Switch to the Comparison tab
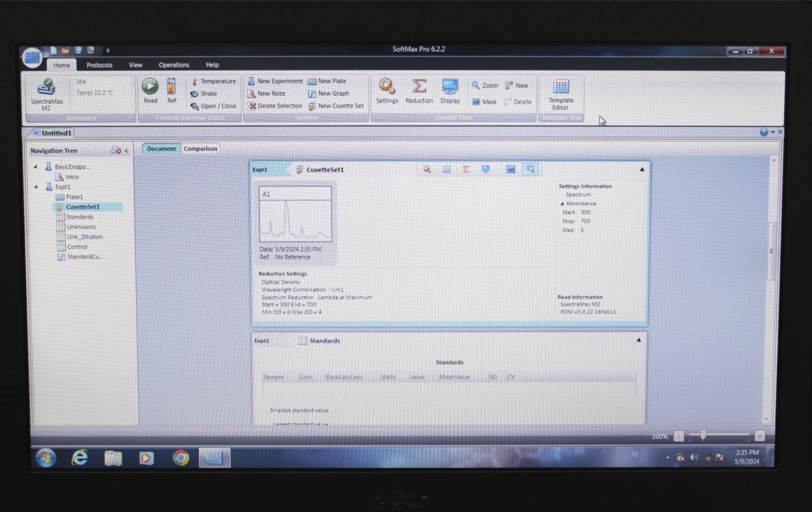 click(x=200, y=149)
